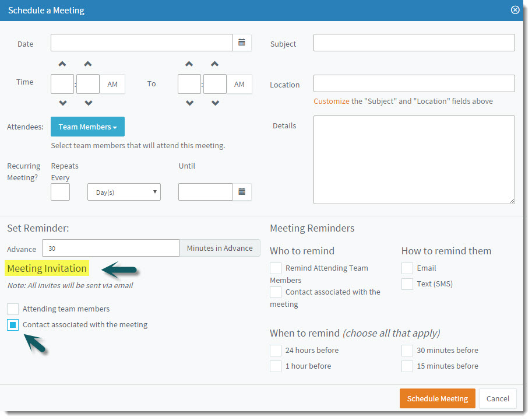Focus the Until date field
Screen dimensions: 532x420
[x=205, y=192]
